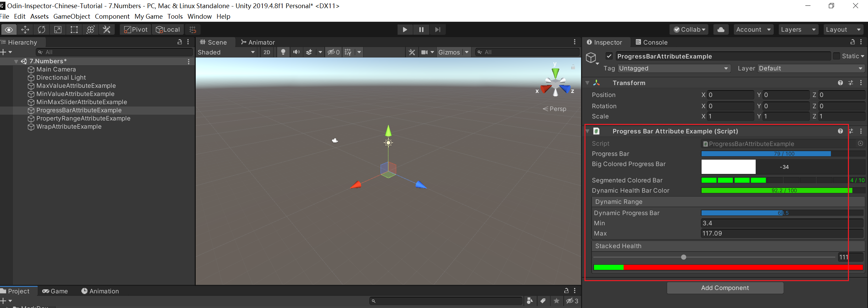
Task: Click the grid snapping icon in the toolbar
Action: click(x=193, y=30)
